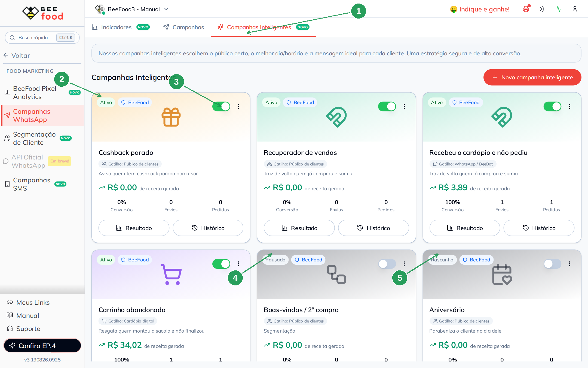The width and height of the screenshot is (588, 368).
Task: Open Histórico for Recebeu o cardápio card
Action: 539,228
